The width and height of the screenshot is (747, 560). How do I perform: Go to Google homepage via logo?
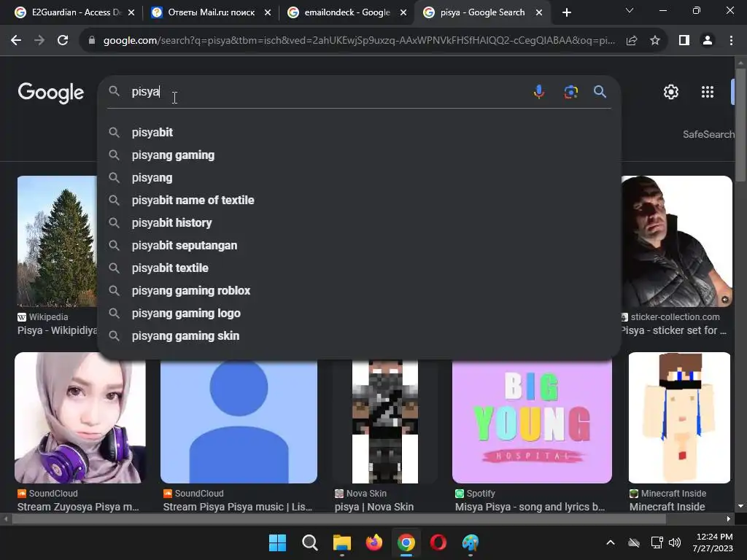click(50, 93)
